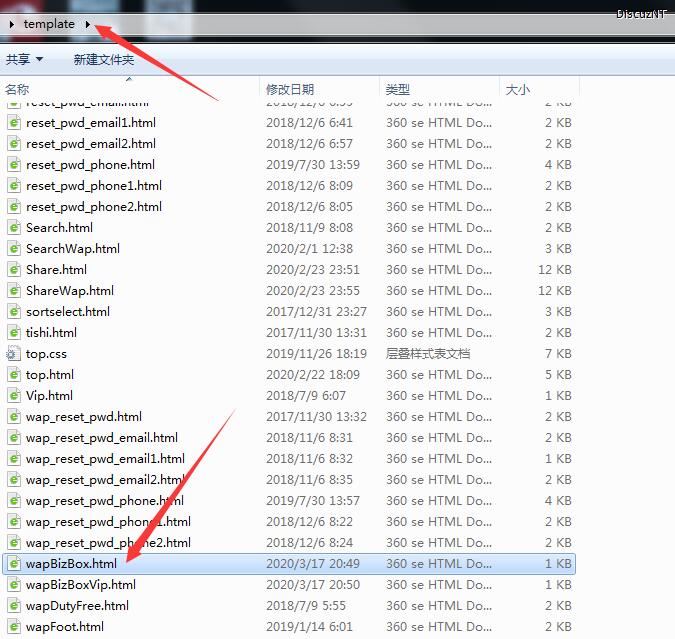The width and height of the screenshot is (675, 639).
Task: Click the sortselect.html file icon
Action: pyautogui.click(x=14, y=312)
